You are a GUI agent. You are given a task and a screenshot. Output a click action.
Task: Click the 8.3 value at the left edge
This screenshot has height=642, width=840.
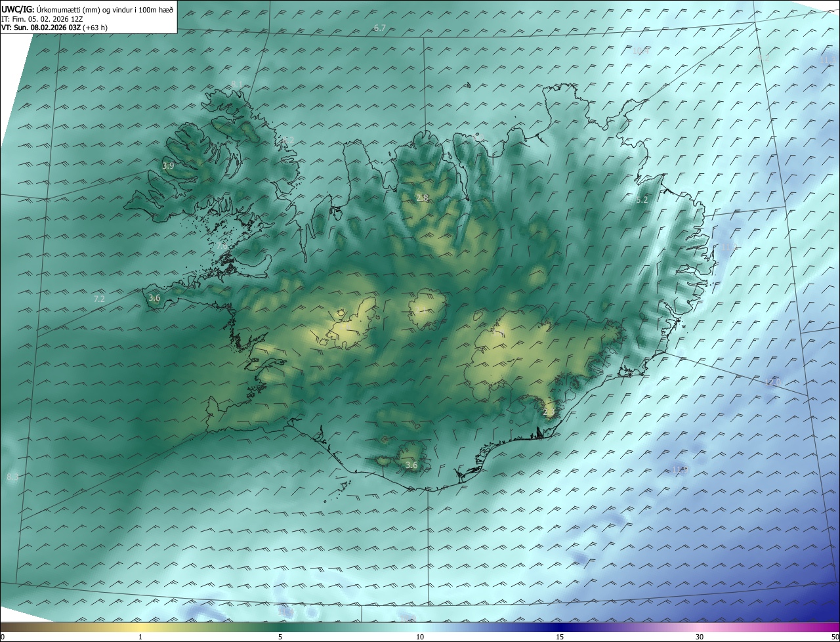(x=12, y=477)
